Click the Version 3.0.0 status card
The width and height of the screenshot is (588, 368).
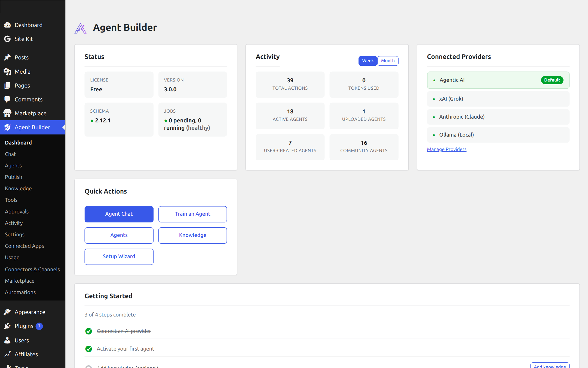pyautogui.click(x=192, y=85)
